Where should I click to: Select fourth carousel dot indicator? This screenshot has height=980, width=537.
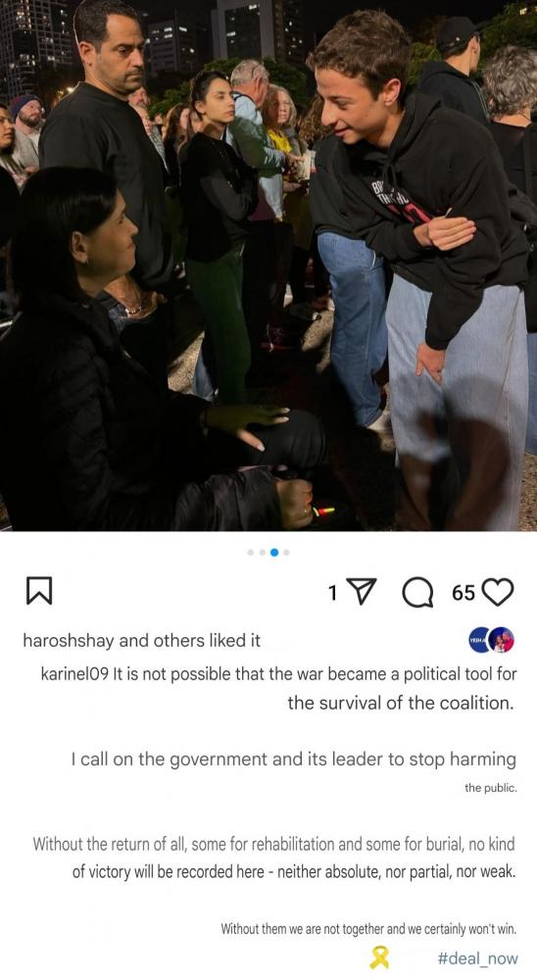pyautogui.click(x=286, y=553)
